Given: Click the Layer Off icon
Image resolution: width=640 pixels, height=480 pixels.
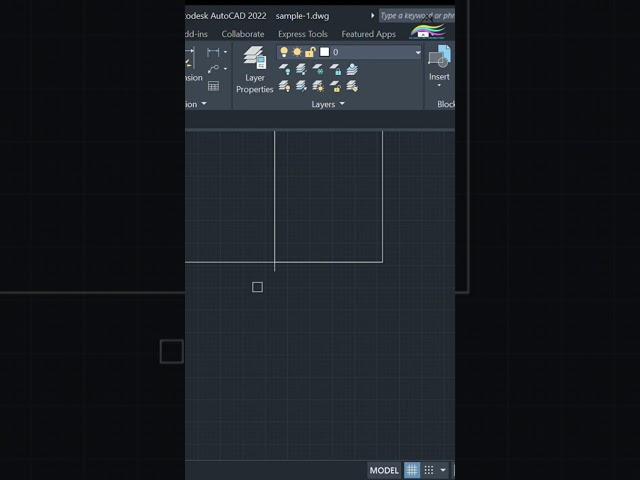Looking at the screenshot, I should (285, 69).
